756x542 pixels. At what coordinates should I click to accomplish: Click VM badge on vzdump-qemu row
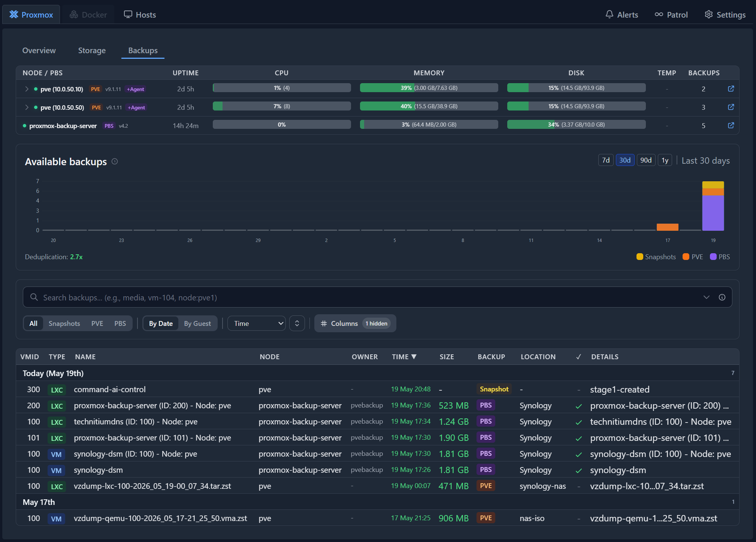tap(56, 519)
